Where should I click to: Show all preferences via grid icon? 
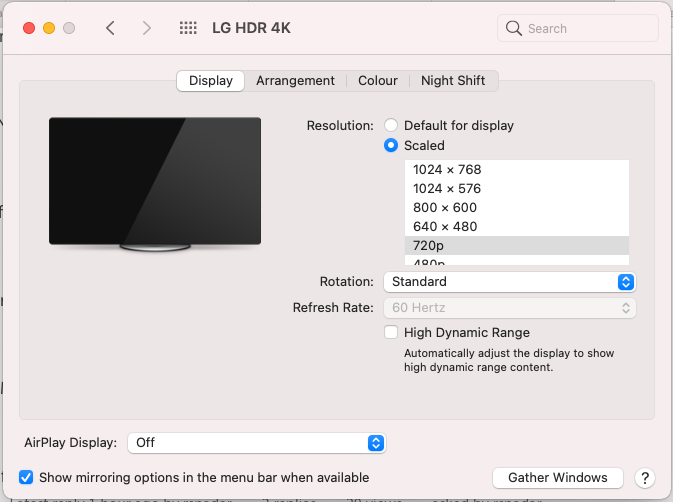(188, 28)
